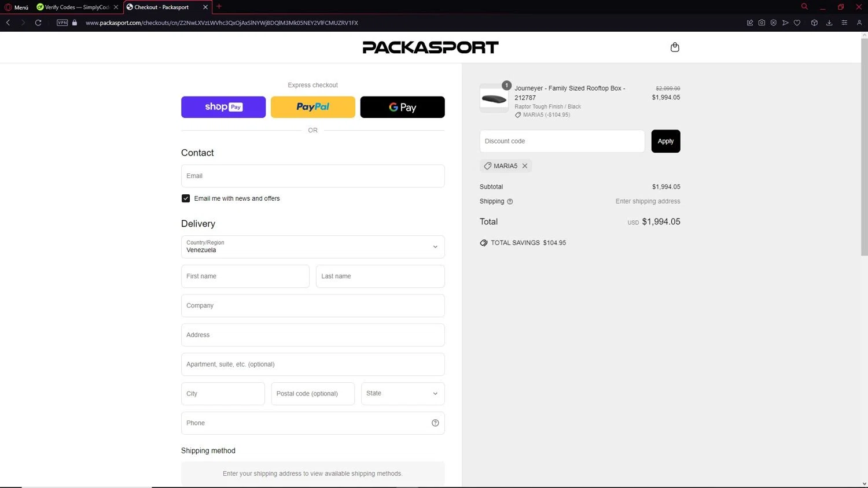Click the "Raptor Tough Finish / Black" variant text
The image size is (868, 488).
click(547, 106)
